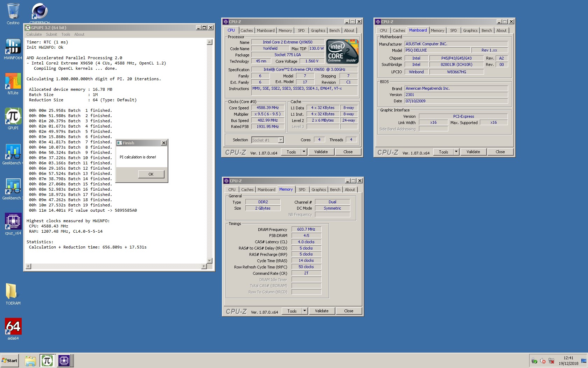588x368 pixels.
Task: Click the Core Voltage value 1.560 V
Action: tap(311, 61)
